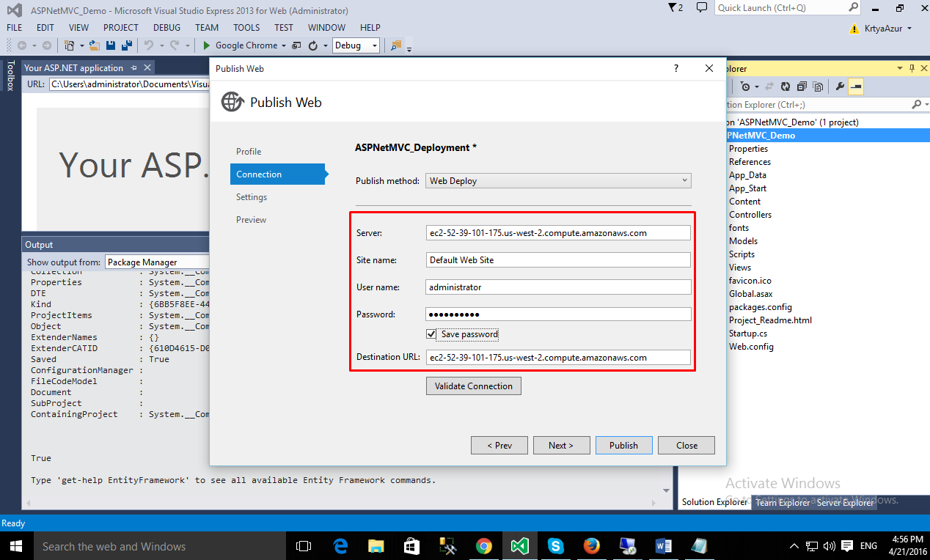Click the Save floppy disk icon
The image size is (930, 560).
tap(111, 45)
